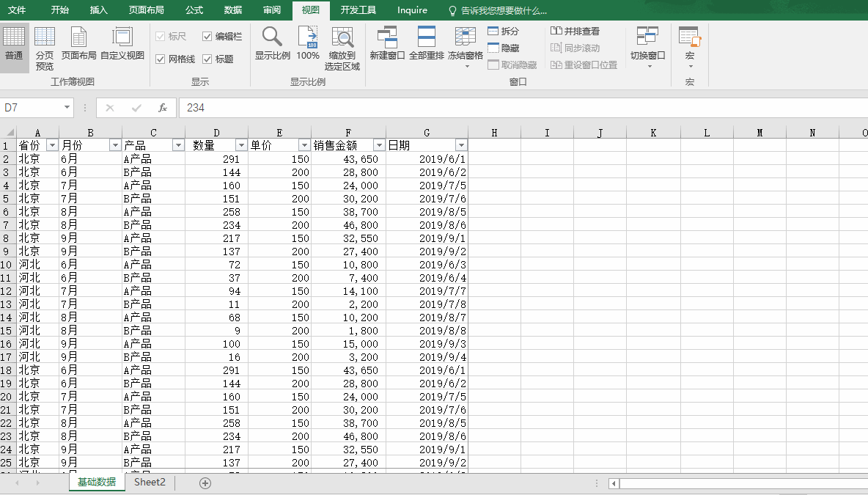Viewport: 868px width, 495px height.
Task: Select column D header
Action: tap(216, 133)
